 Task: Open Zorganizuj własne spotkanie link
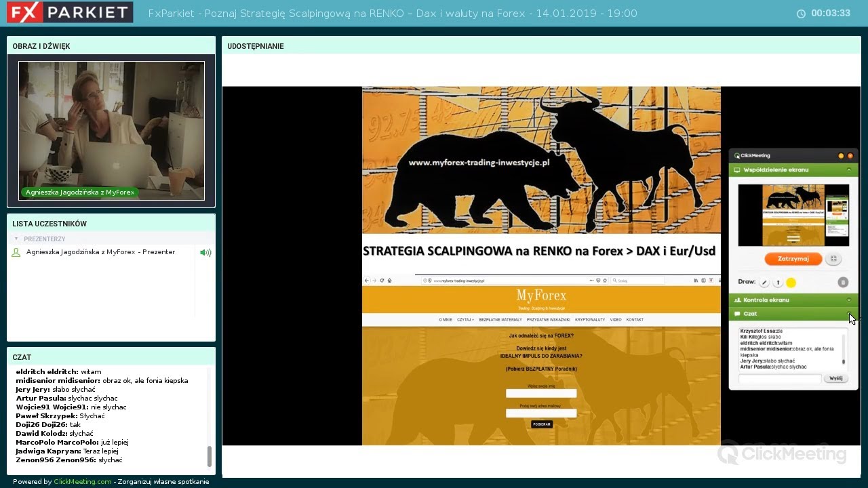click(x=163, y=482)
